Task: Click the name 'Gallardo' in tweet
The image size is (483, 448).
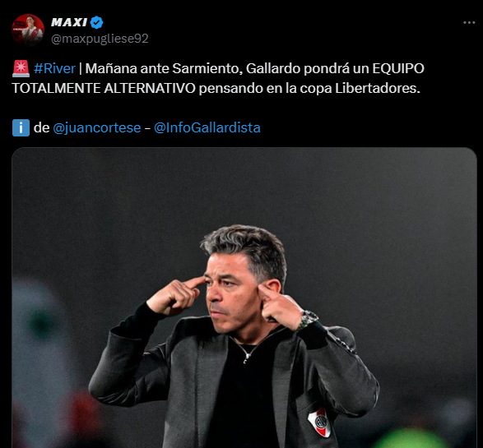Action: point(273,68)
